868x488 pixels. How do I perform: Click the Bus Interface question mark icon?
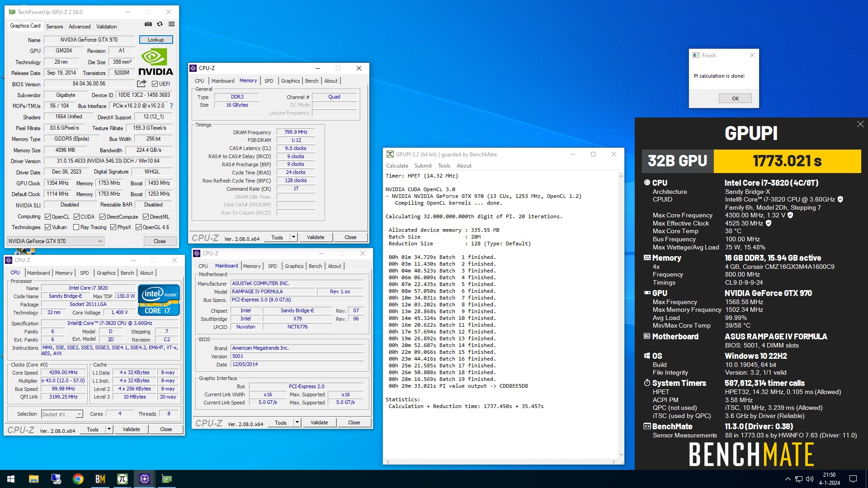point(171,106)
